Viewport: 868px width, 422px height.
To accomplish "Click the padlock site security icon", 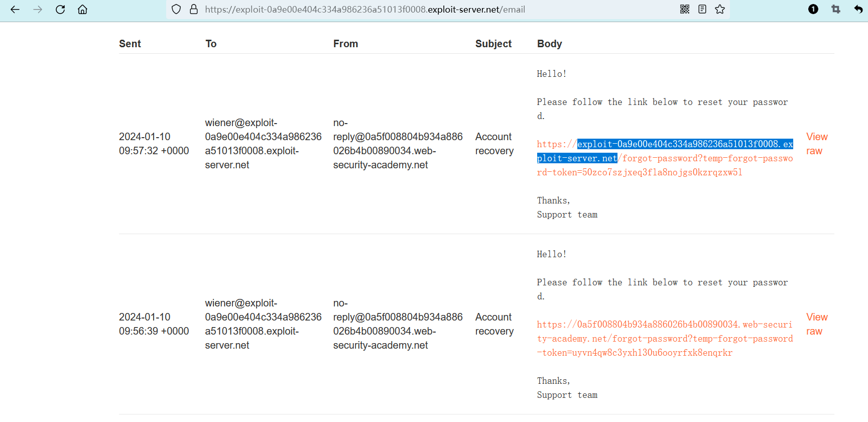I will [x=194, y=10].
